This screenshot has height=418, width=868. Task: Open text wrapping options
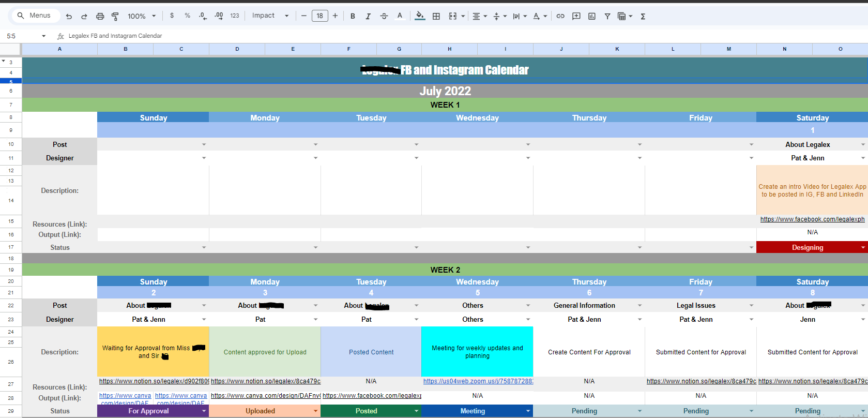(519, 16)
